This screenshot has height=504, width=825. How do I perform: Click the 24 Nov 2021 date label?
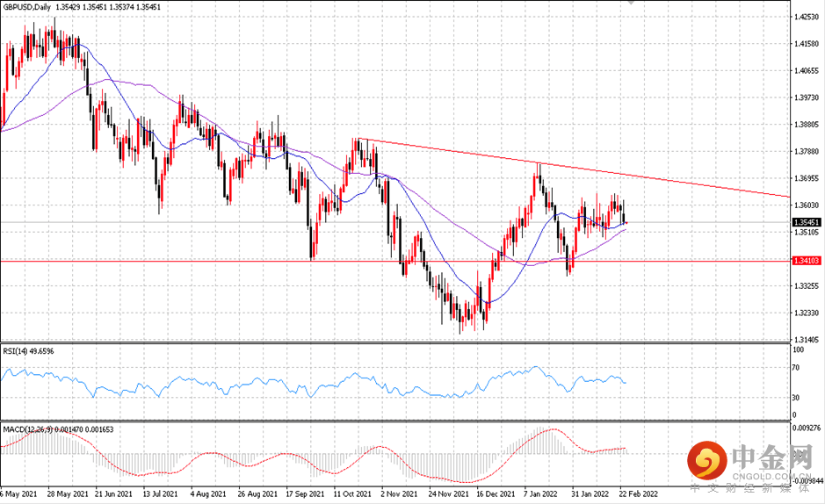[x=448, y=494]
